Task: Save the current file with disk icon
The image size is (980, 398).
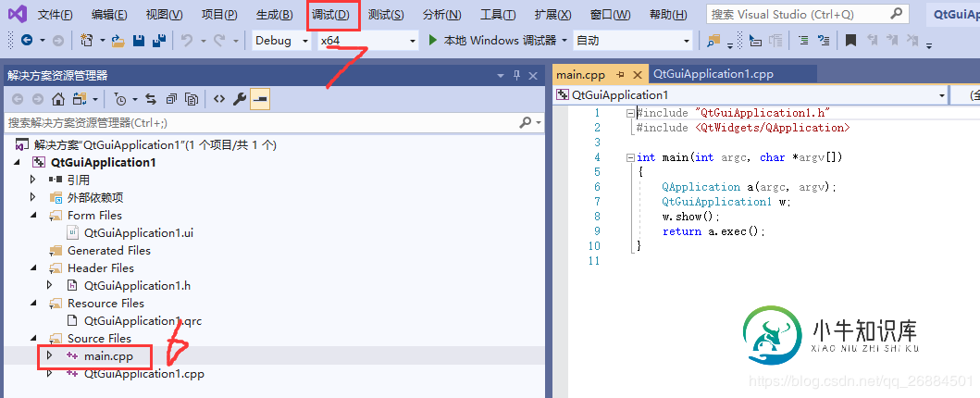Action: [x=139, y=41]
